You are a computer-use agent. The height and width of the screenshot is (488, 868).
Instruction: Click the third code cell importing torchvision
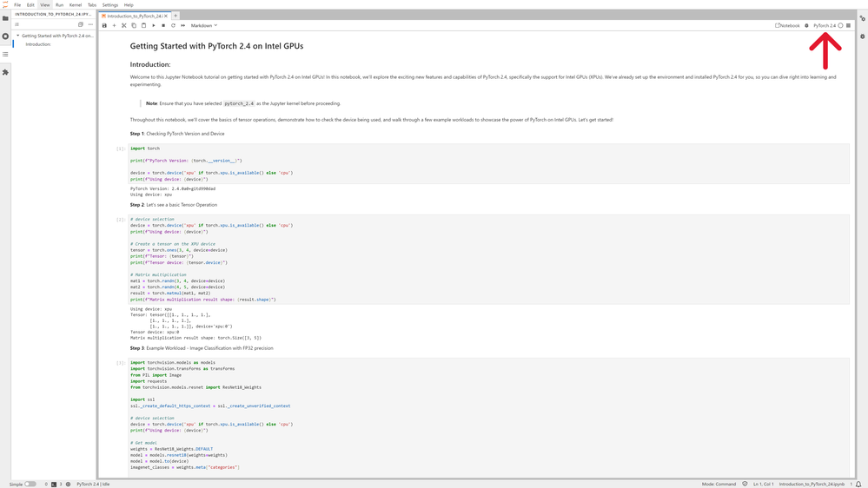point(489,416)
